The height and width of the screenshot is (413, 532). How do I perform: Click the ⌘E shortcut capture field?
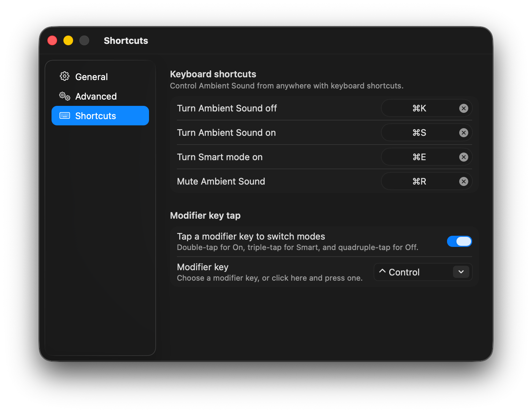click(x=420, y=157)
